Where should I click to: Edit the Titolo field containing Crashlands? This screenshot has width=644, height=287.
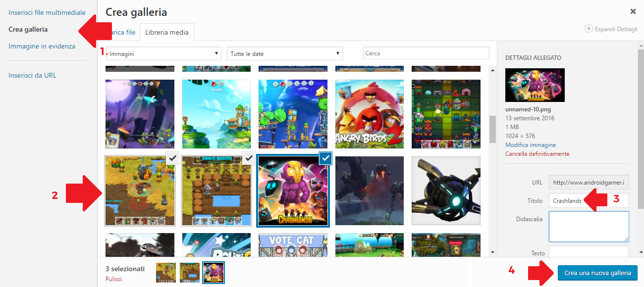pyautogui.click(x=589, y=200)
